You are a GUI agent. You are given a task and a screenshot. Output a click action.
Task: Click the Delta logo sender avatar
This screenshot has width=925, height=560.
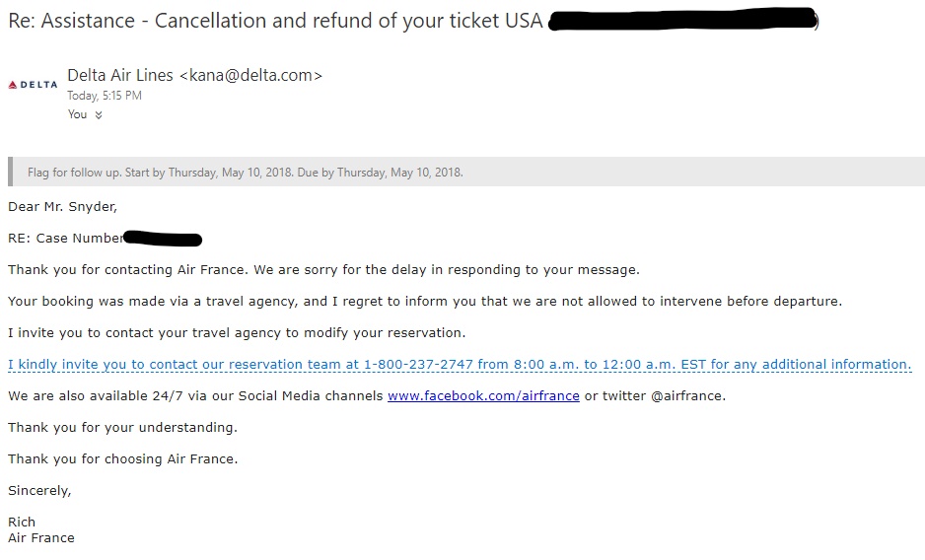click(x=34, y=85)
